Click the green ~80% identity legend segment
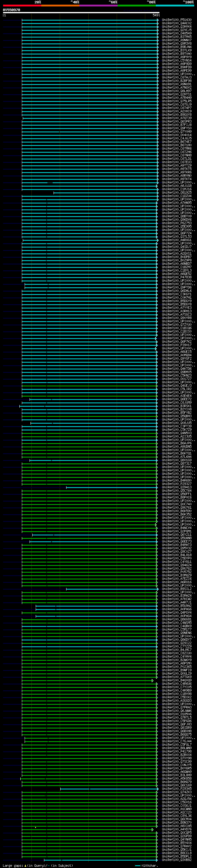197x868 pixels. pyautogui.click(x=137, y=6)
